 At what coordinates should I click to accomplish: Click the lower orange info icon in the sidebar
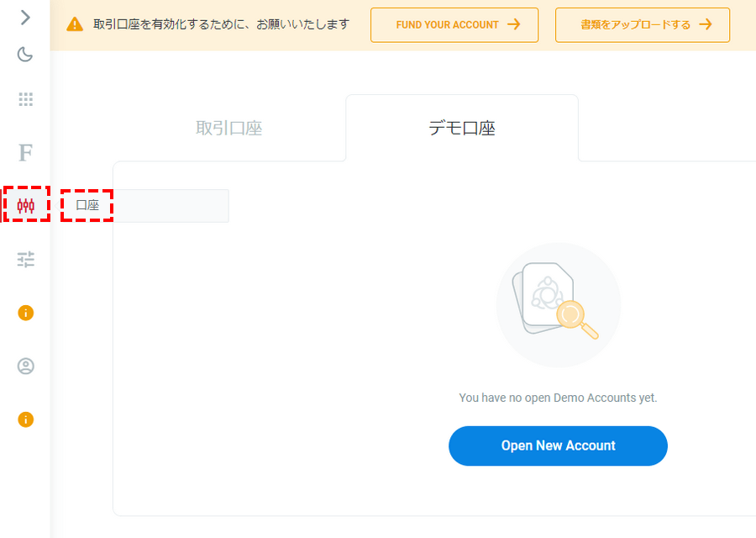point(25,419)
